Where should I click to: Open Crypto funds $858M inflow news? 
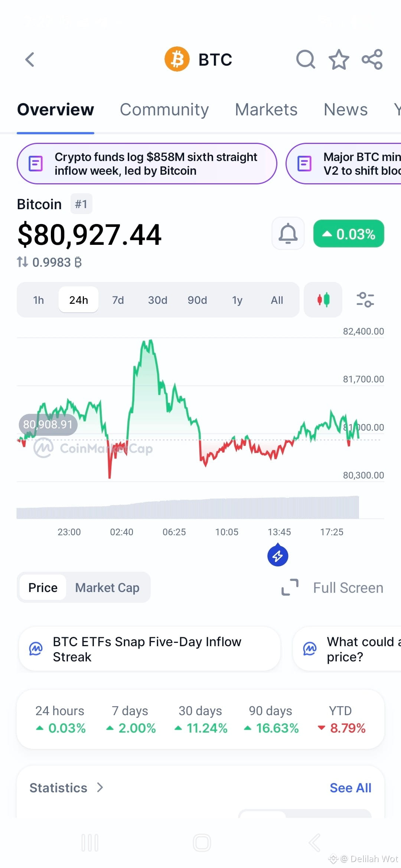147,164
